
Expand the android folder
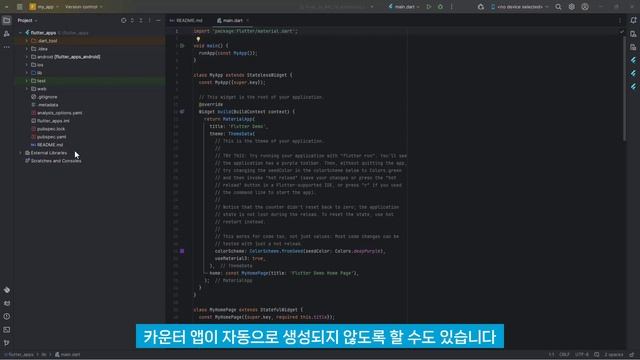click(27, 57)
